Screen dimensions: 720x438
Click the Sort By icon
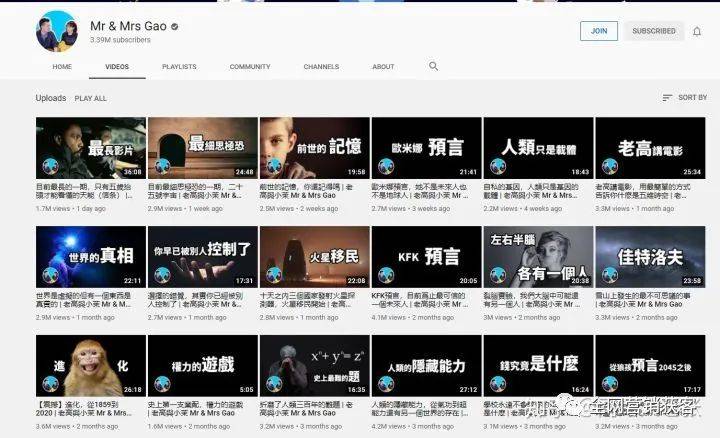click(667, 97)
